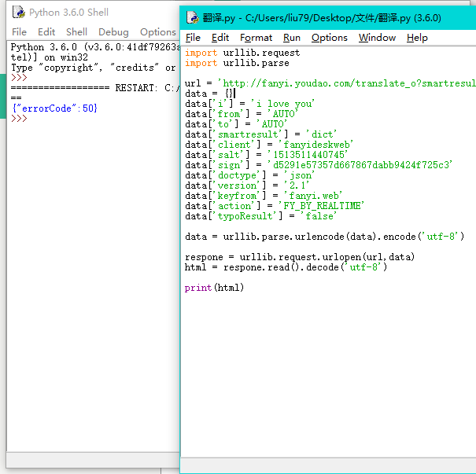Click the file icon in 翻译.py title bar
Image resolution: width=476 pixels, height=474 pixels.
click(191, 17)
